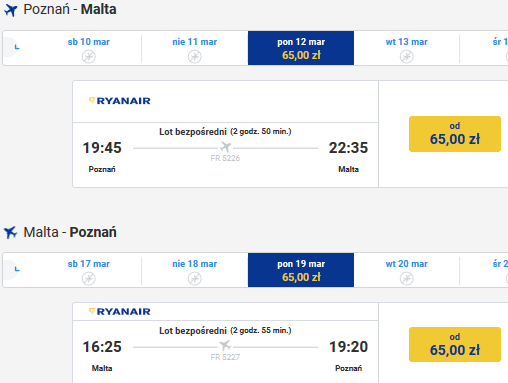
Task: Choose the outbound fare from 65,00 zł
Action: pyautogui.click(x=455, y=134)
